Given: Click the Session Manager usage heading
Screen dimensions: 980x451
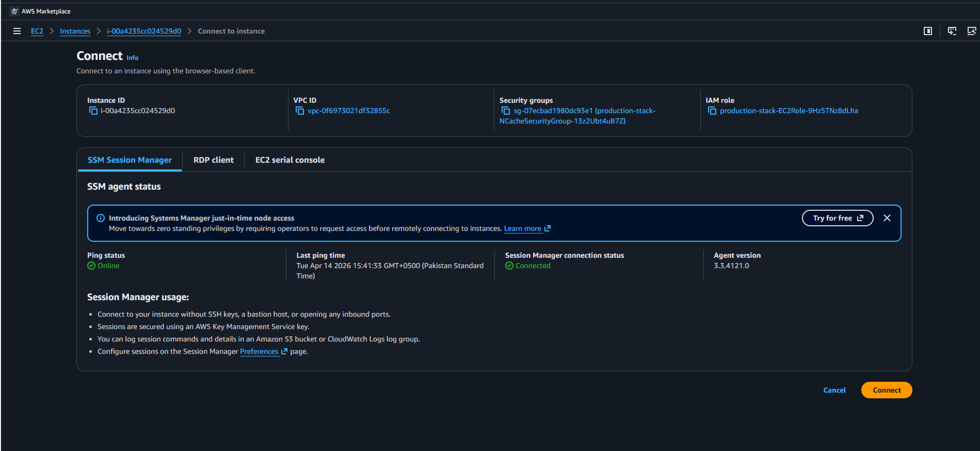Looking at the screenshot, I should click(x=138, y=297).
